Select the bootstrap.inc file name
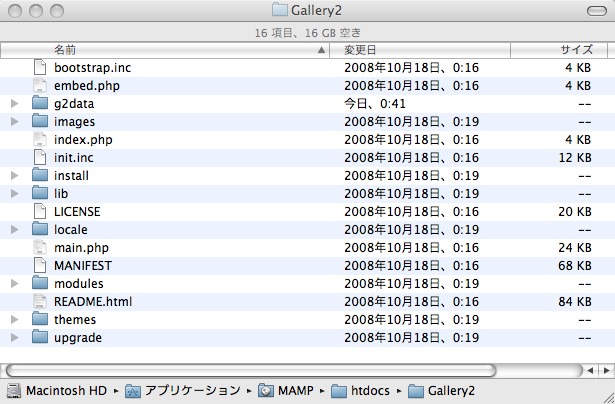615x404 pixels. 92,67
